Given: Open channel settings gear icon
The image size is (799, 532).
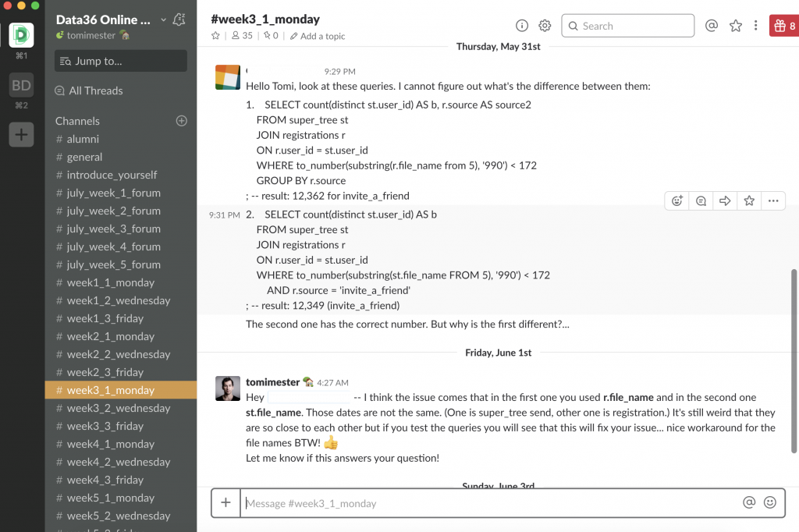Looking at the screenshot, I should click(545, 26).
